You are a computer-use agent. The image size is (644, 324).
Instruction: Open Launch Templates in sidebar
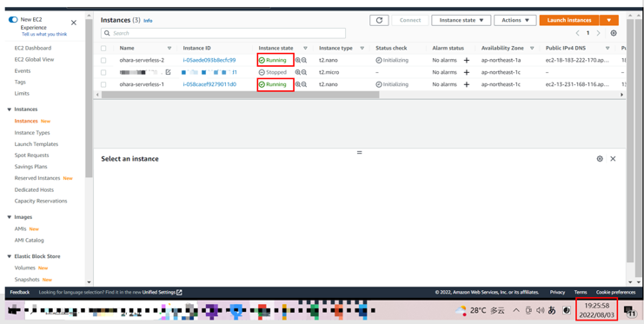coord(37,144)
